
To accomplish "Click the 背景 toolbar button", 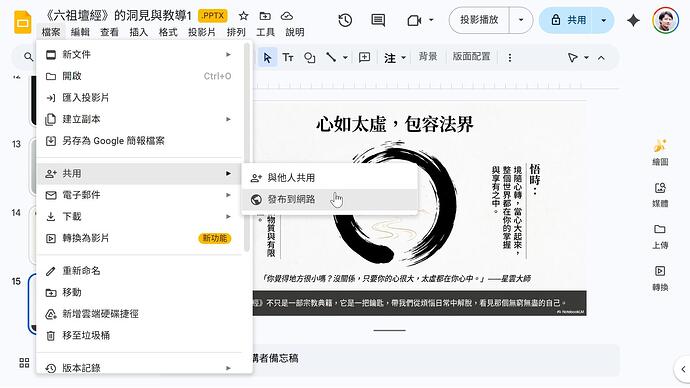I will point(428,57).
